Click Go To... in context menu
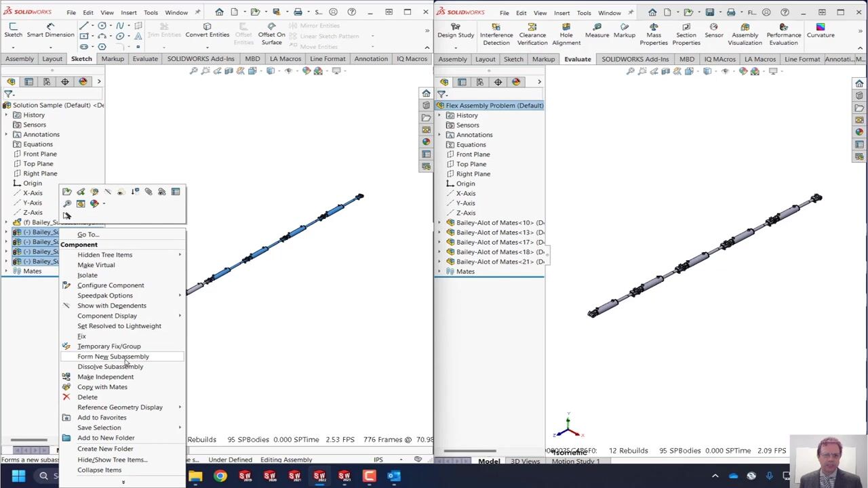This screenshot has height=488, width=868. coord(88,235)
